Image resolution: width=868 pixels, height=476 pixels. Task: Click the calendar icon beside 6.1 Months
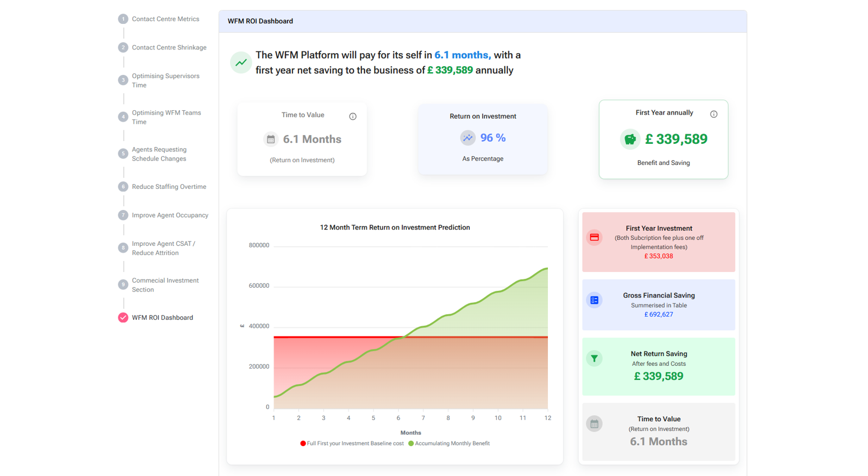(271, 139)
